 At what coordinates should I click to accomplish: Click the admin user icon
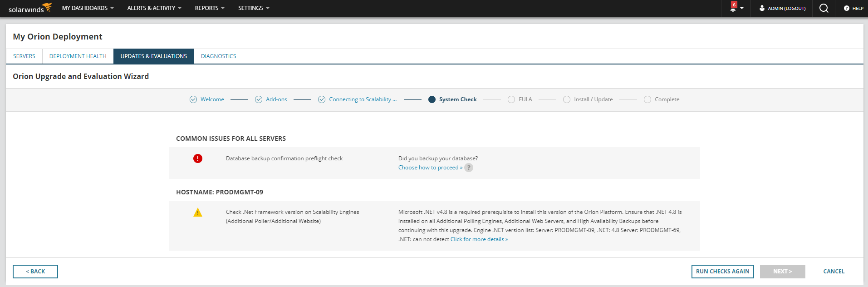(x=762, y=8)
